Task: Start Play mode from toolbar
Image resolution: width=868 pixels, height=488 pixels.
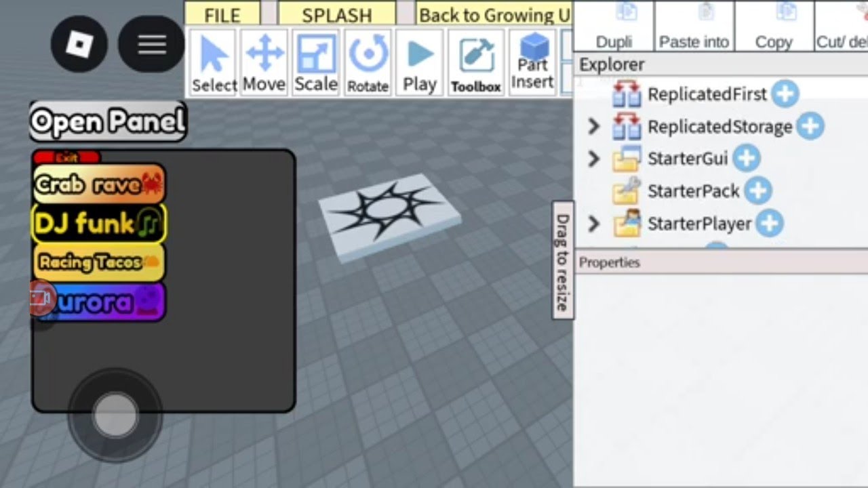Action: coord(420,63)
